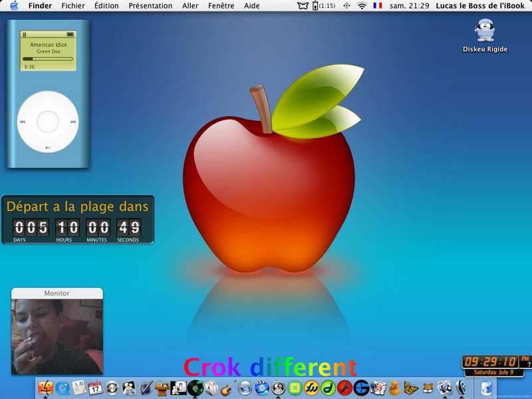Toggle play/pause on the iPod click wheel
532x399 pixels.
pos(48,148)
